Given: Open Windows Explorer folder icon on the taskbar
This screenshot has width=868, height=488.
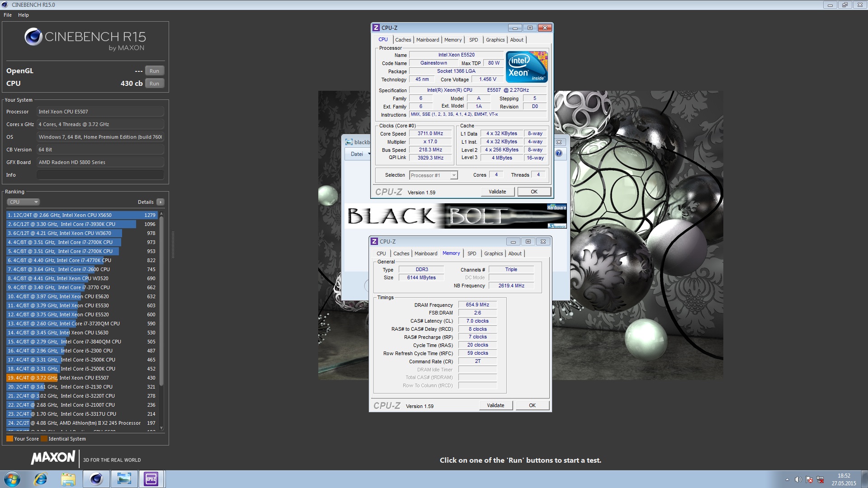Looking at the screenshot, I should coord(68,479).
